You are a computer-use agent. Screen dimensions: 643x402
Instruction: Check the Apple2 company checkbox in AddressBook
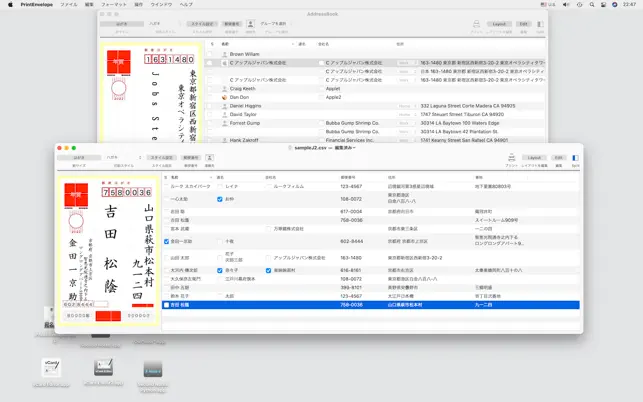click(321, 97)
